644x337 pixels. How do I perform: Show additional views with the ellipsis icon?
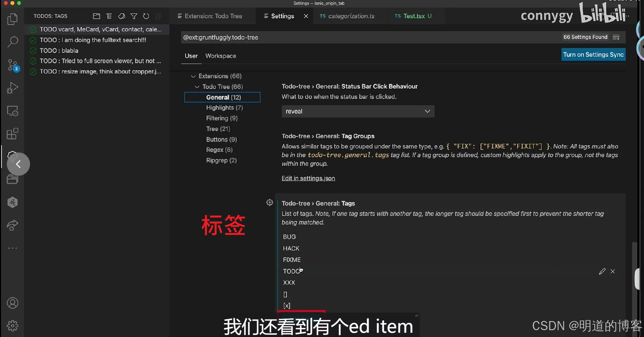click(12, 248)
